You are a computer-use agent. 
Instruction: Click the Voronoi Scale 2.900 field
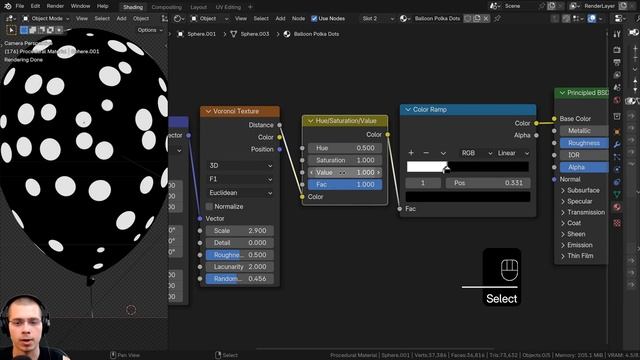240,231
